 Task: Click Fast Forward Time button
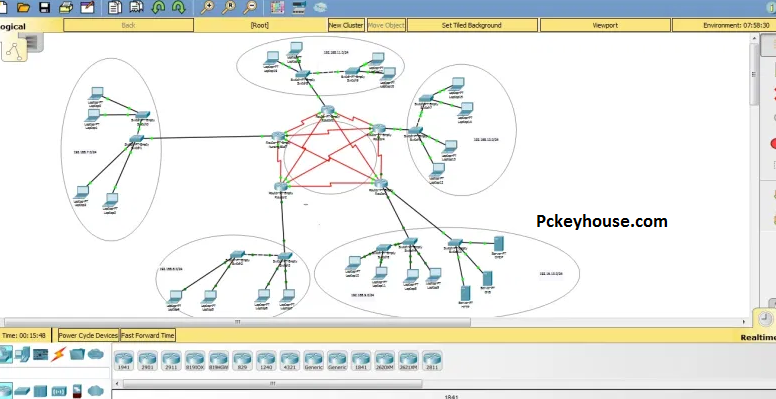tap(147, 335)
